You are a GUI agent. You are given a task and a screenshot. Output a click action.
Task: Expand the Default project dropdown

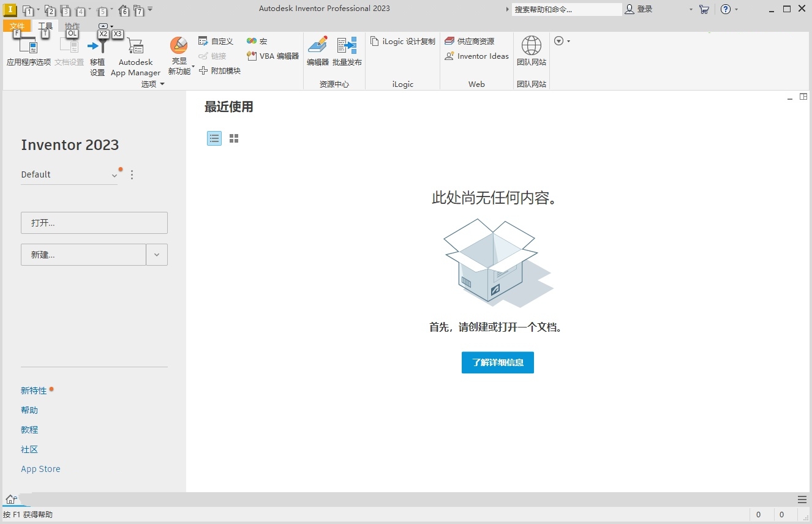[x=114, y=175]
